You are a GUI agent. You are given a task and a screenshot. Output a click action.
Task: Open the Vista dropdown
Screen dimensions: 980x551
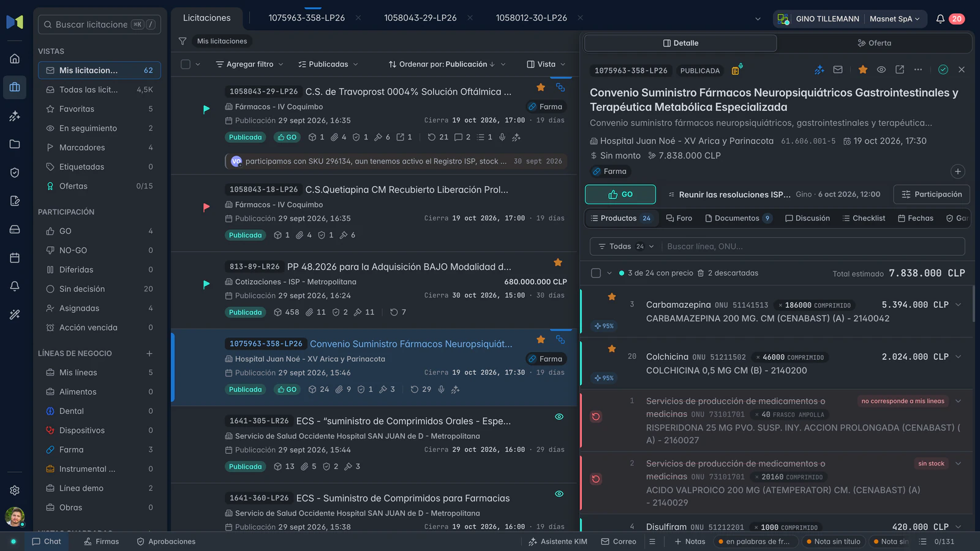click(x=546, y=64)
